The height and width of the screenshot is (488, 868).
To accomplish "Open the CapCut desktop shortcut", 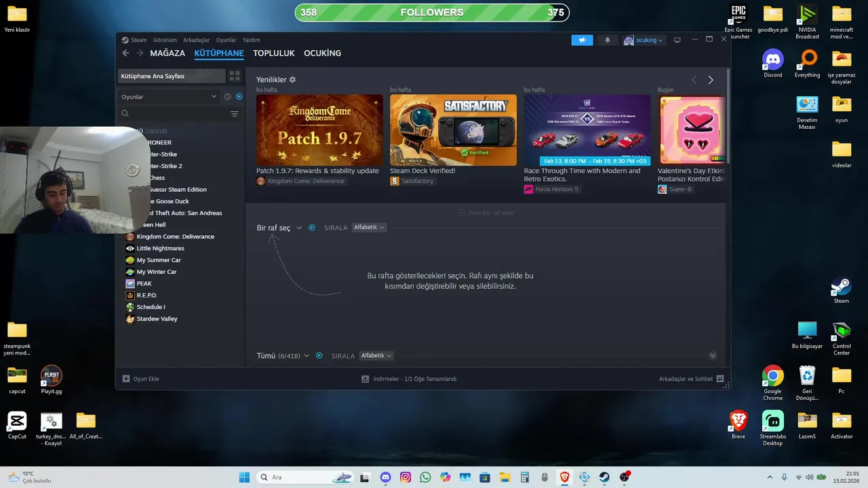I will (x=17, y=424).
